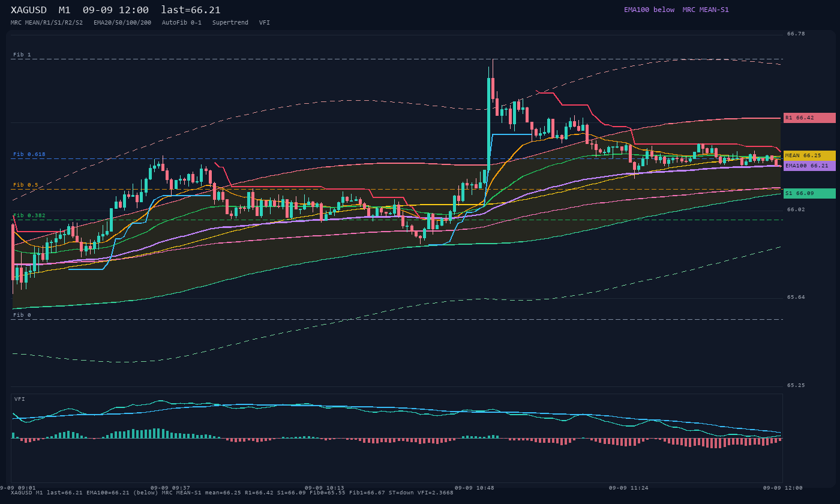Click the '09-09 12:00' time axis label

(x=783, y=488)
